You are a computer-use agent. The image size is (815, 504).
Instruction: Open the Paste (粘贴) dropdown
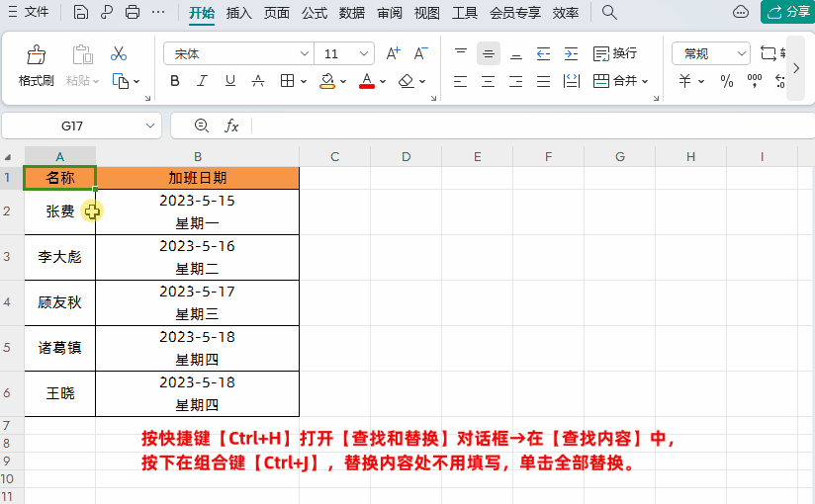(96, 82)
